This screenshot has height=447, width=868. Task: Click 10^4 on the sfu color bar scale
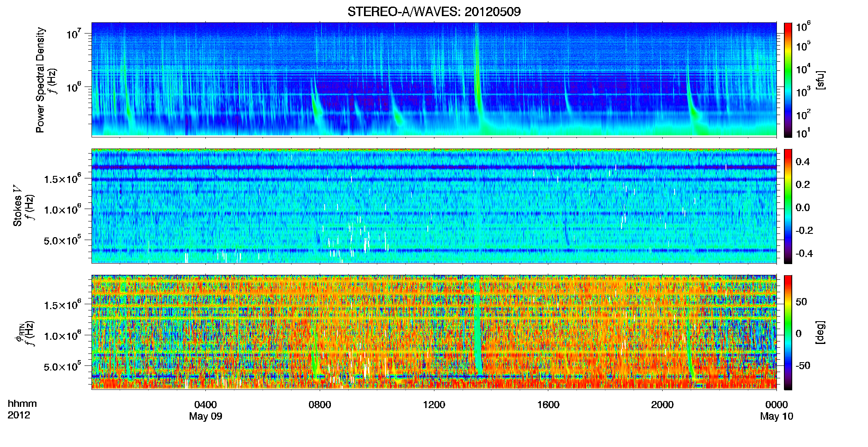pyautogui.click(x=803, y=69)
